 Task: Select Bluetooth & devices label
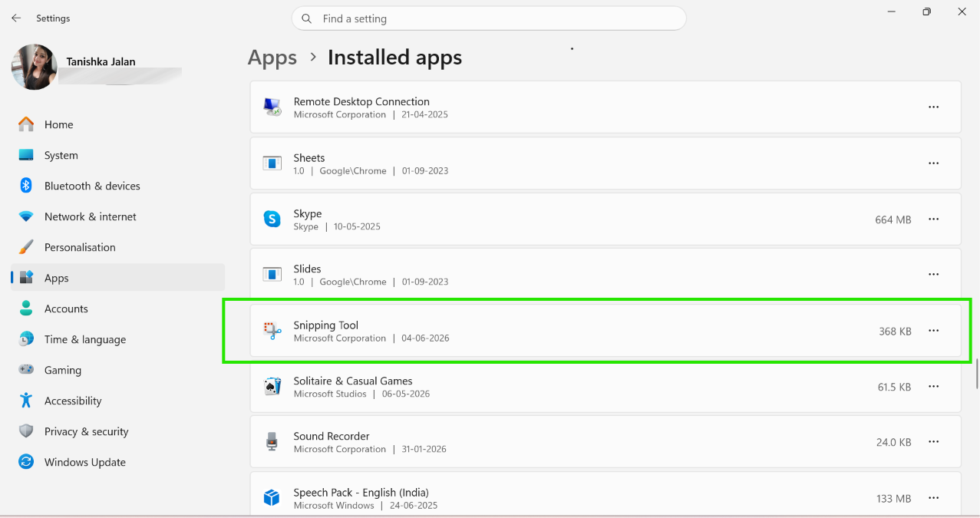pos(92,186)
